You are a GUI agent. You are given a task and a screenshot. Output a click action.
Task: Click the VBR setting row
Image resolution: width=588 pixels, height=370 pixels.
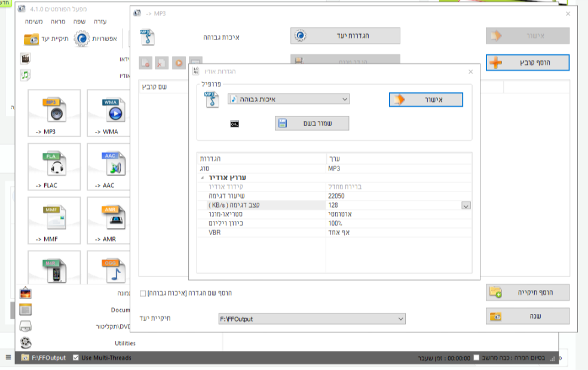click(334, 233)
